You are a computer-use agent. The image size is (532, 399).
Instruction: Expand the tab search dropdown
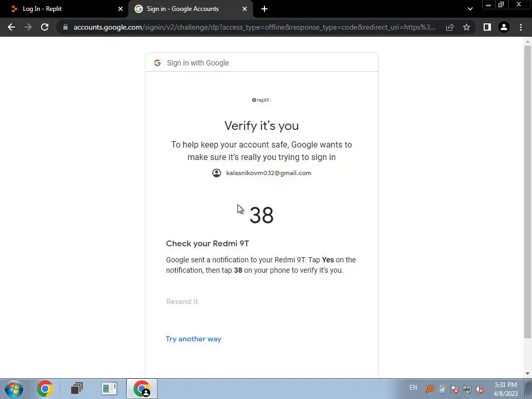point(470,9)
